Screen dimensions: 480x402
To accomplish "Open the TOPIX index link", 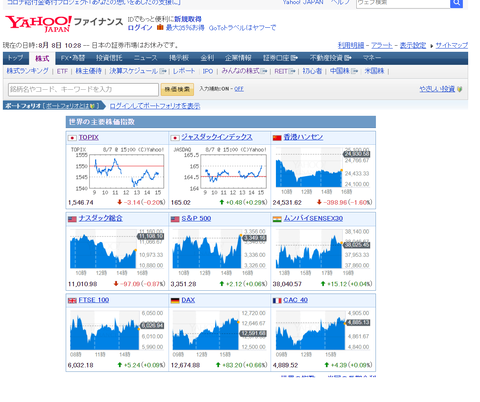I will point(89,137).
